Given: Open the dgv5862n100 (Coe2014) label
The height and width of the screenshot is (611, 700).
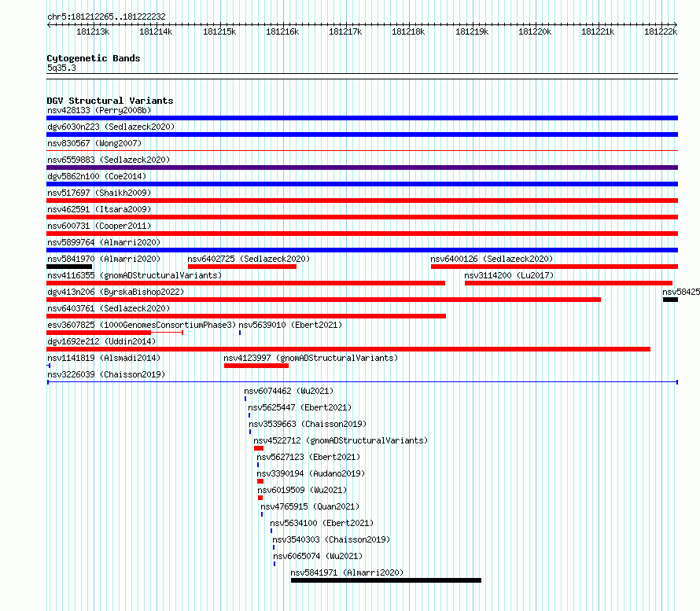Looking at the screenshot, I should pyautogui.click(x=97, y=176).
